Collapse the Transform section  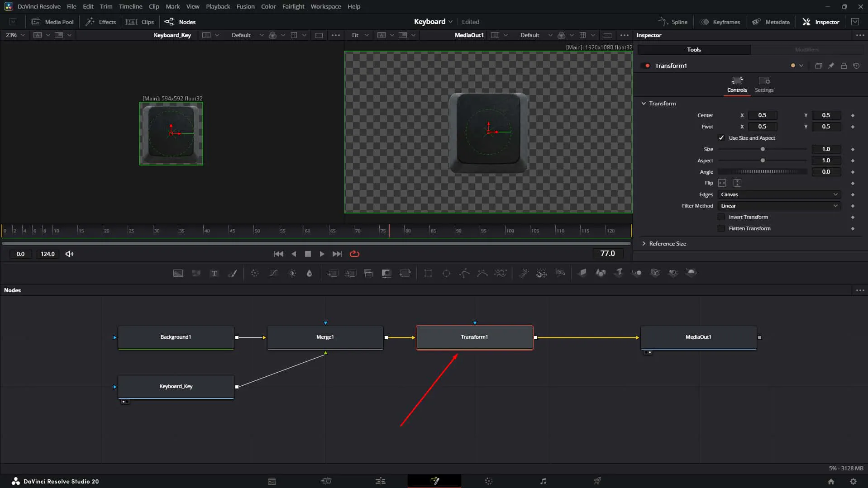(644, 104)
